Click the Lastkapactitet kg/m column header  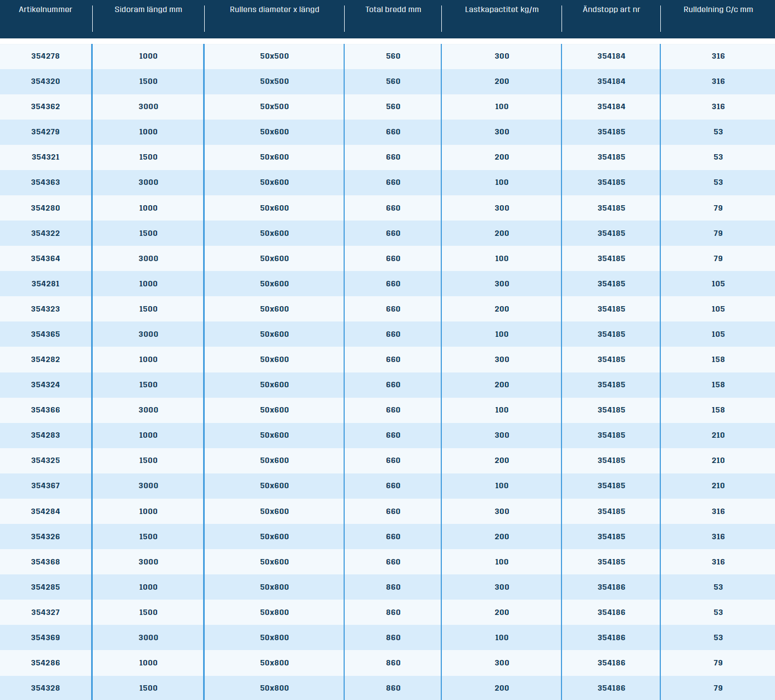[502, 9]
